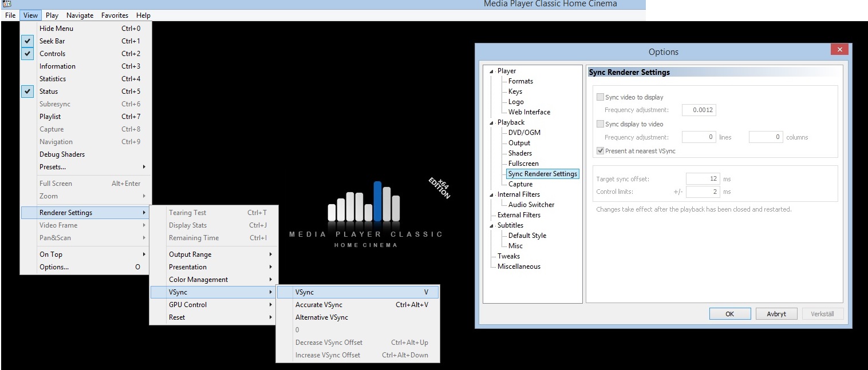Select DVD/OGM in Options tree

524,133
